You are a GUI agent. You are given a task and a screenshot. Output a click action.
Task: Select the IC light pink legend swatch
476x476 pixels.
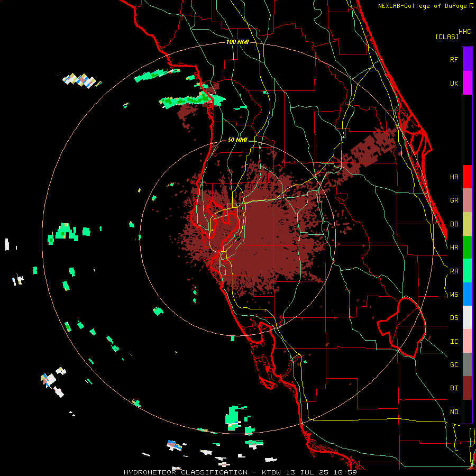(467, 341)
